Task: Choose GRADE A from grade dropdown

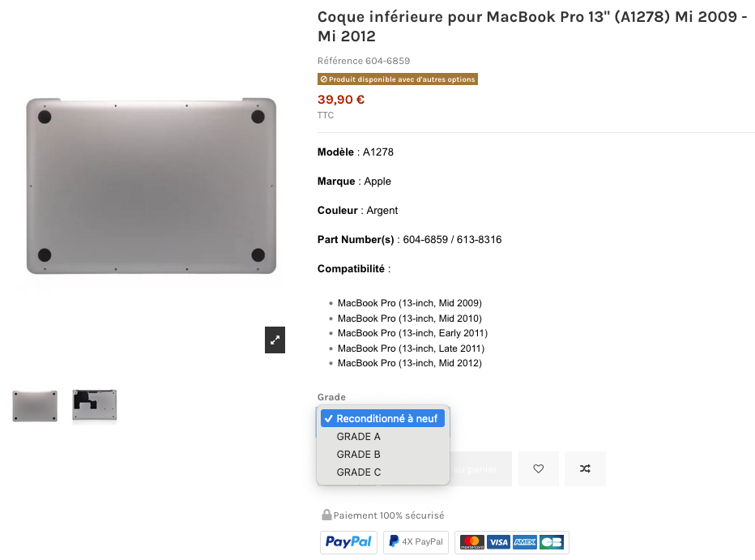Action: click(x=383, y=436)
